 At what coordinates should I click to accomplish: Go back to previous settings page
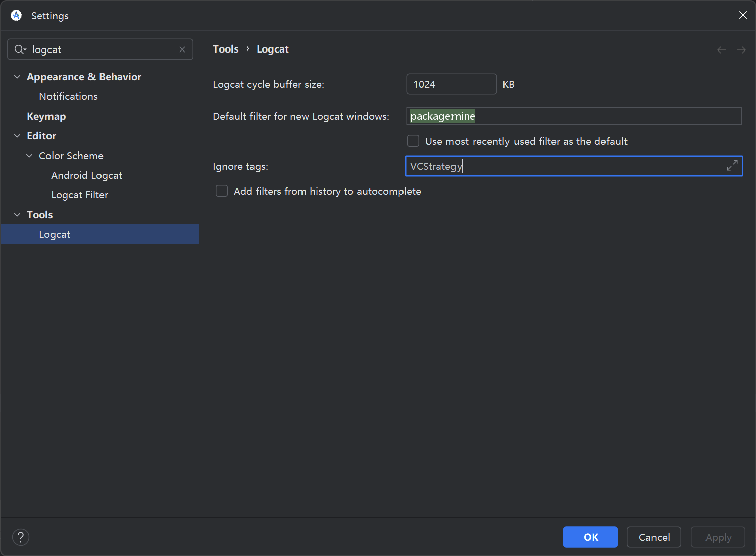point(722,49)
